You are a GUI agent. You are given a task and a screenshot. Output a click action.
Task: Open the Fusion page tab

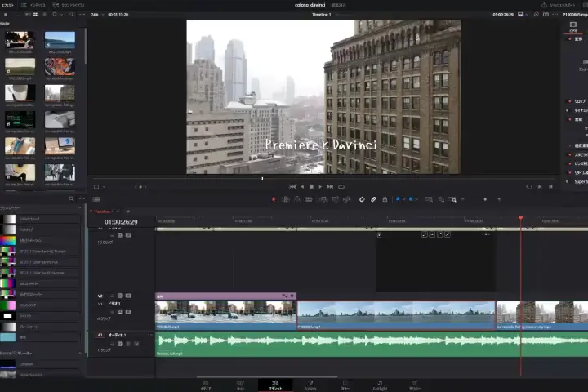[310, 385]
